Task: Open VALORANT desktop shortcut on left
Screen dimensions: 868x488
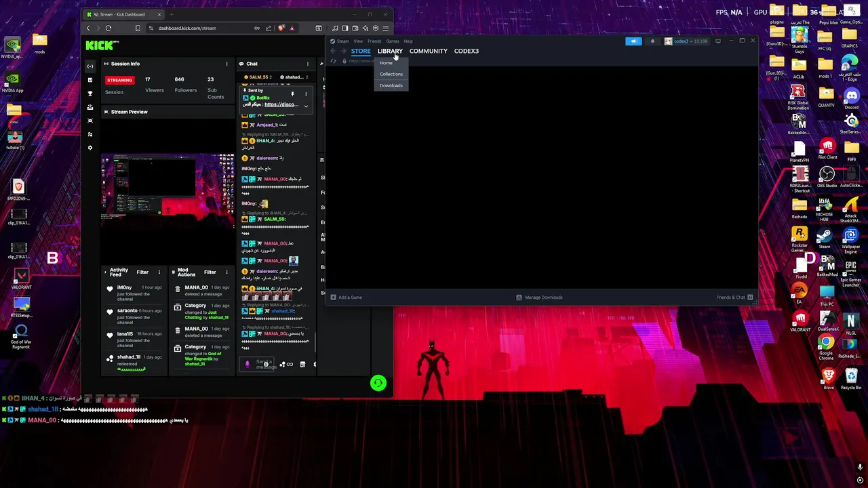Action: [21, 279]
